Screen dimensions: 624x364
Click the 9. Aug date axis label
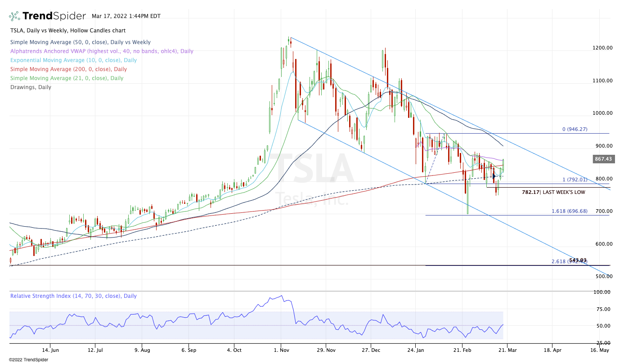pyautogui.click(x=142, y=350)
